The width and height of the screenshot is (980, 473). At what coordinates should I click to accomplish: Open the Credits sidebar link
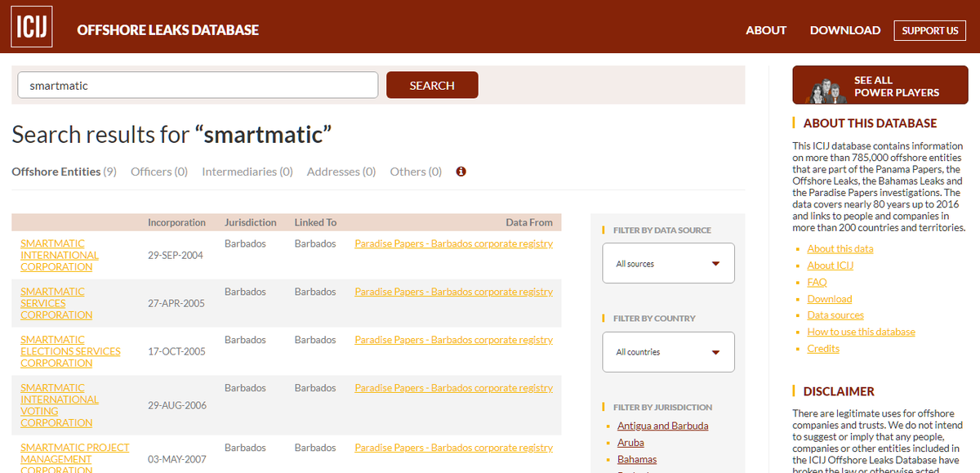point(823,349)
